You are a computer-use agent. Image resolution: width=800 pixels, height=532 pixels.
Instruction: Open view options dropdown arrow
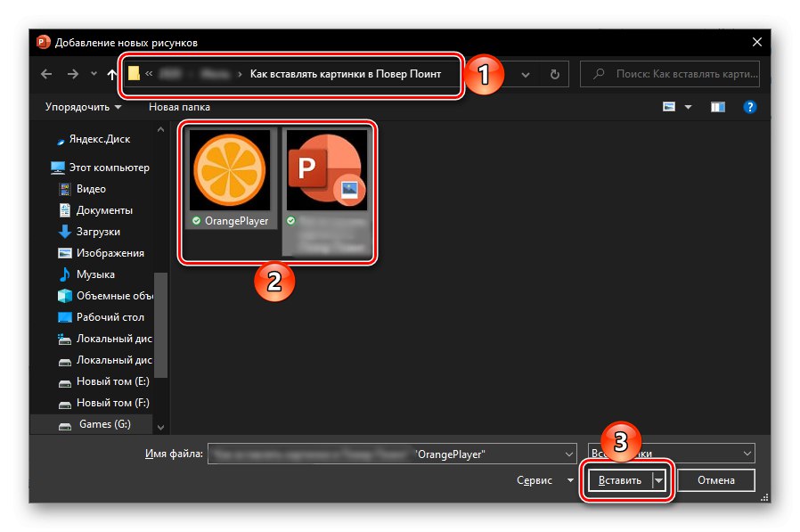688,107
